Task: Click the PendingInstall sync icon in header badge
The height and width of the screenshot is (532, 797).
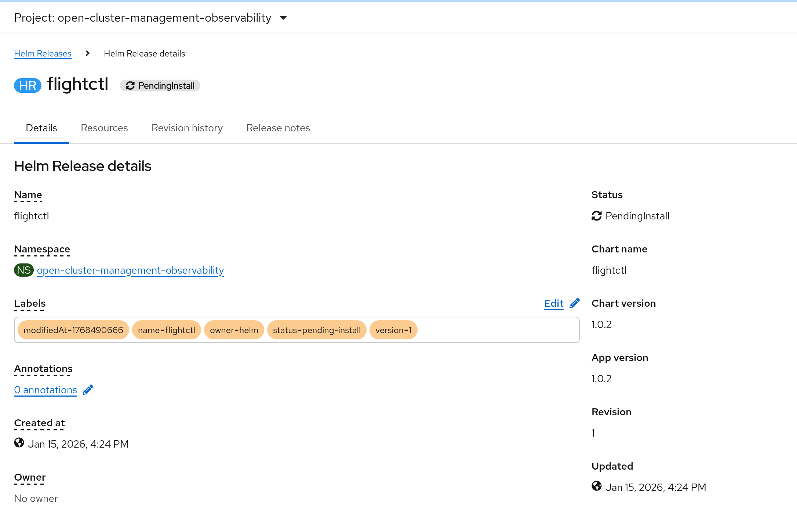Action: pyautogui.click(x=130, y=85)
